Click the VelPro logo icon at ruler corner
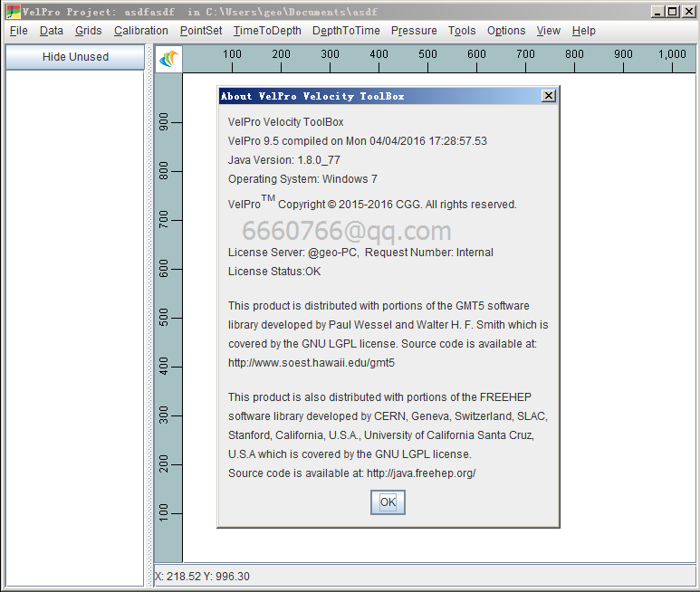This screenshot has height=592, width=700. (x=169, y=59)
